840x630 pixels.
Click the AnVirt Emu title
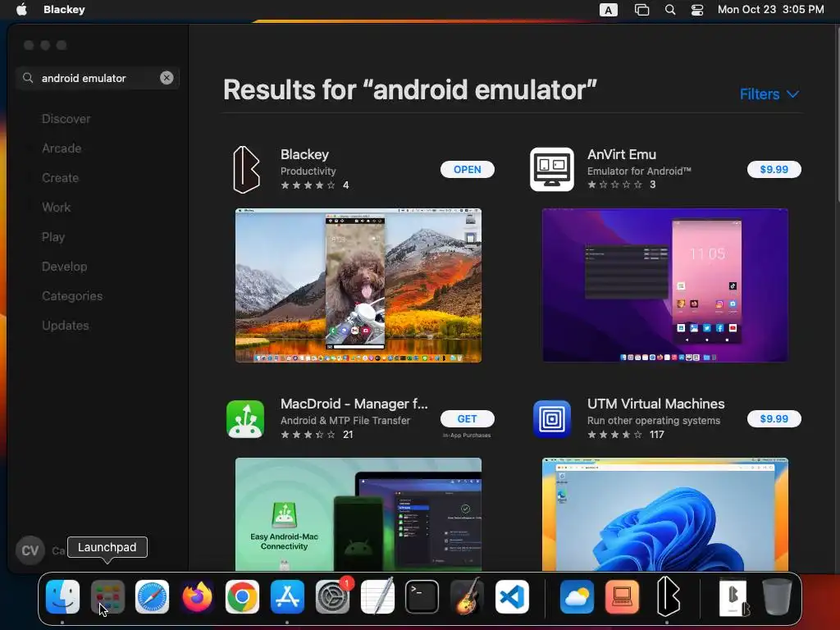[622, 154]
